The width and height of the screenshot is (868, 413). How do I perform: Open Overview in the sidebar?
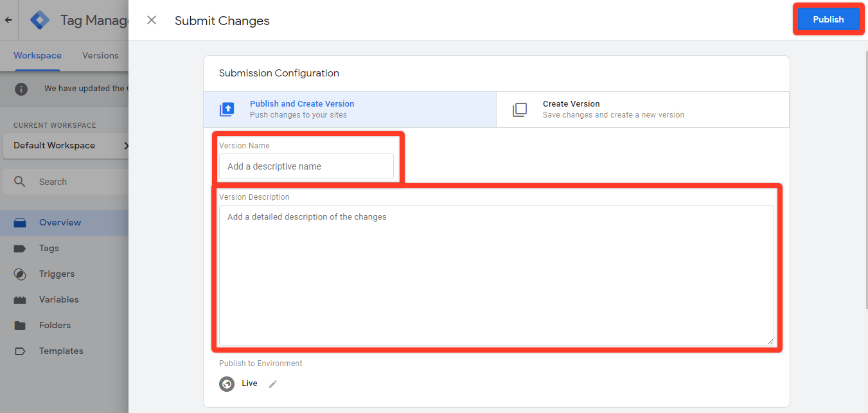point(64,223)
